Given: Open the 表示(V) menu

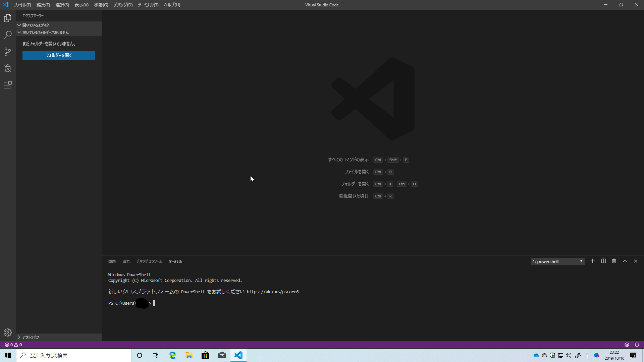Looking at the screenshot, I should 82,5.
